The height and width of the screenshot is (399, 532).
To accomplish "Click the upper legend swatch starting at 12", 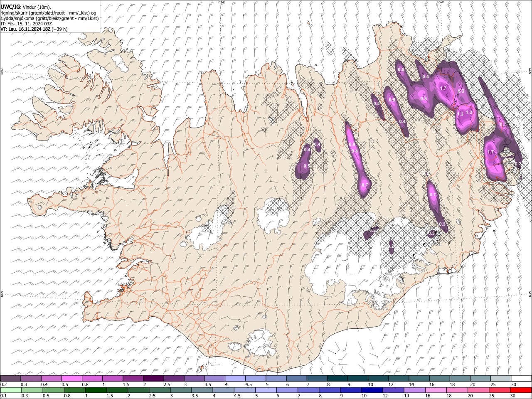I will (398, 378).
